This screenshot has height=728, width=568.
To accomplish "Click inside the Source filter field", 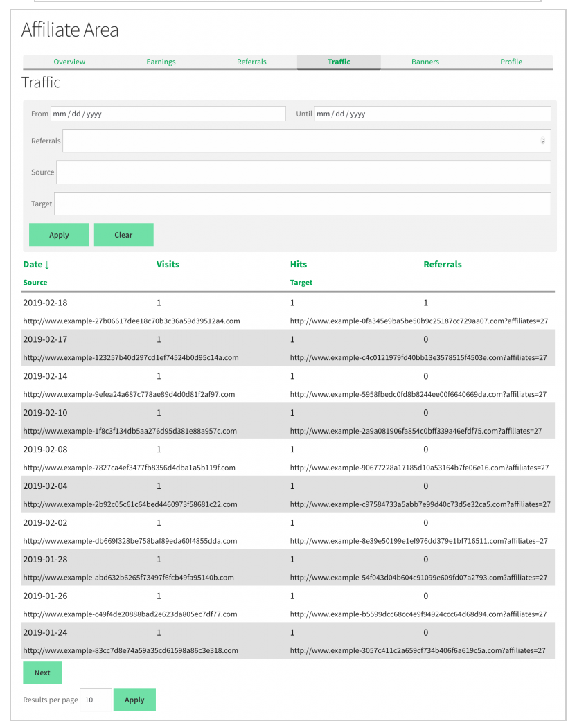I will click(303, 172).
